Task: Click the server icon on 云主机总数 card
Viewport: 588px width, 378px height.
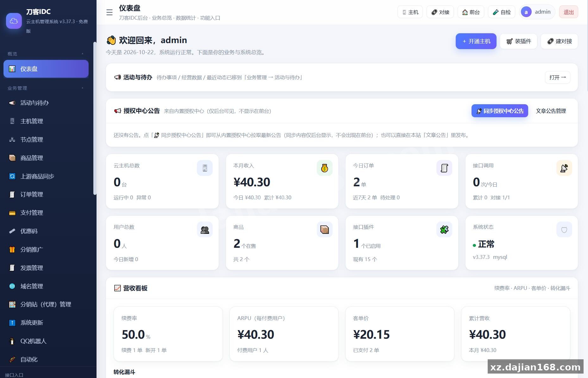Action: pos(205,168)
